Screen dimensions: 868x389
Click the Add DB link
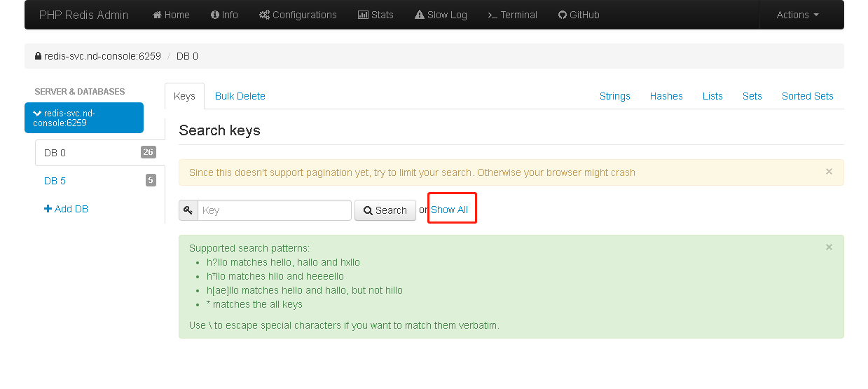[x=66, y=209]
